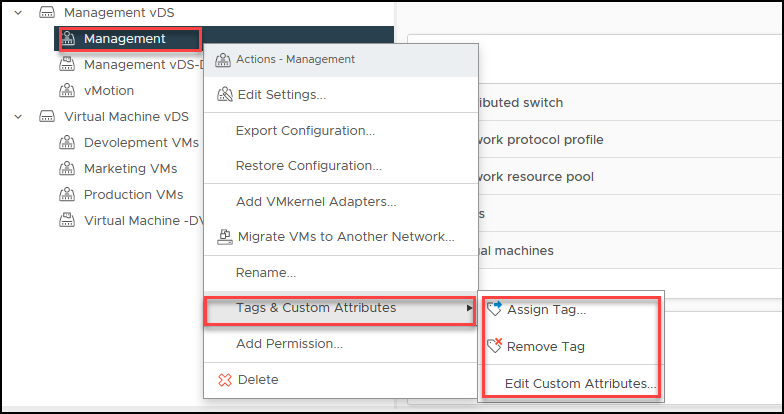Click the red Delete cross icon
Viewport: 784px width, 414px height.
tap(226, 380)
